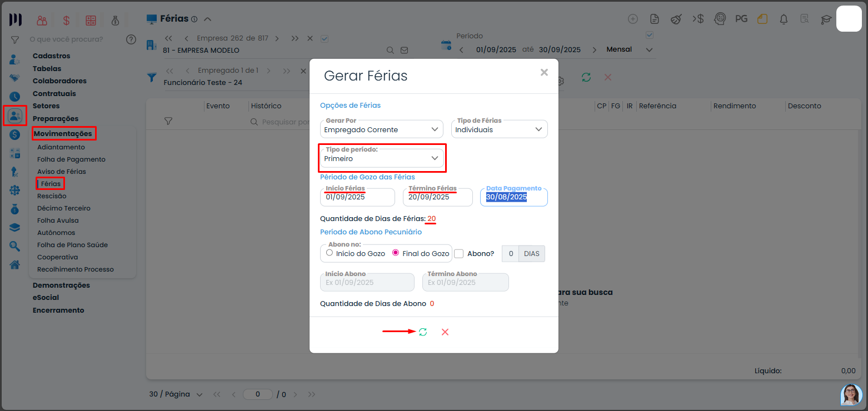Open notifications with the bell icon

(784, 19)
